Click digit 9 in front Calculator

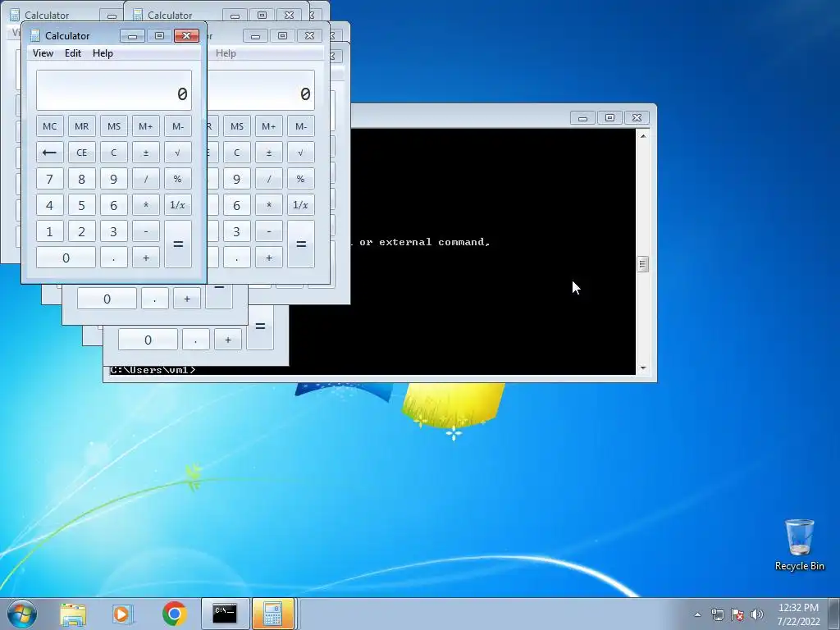113,179
